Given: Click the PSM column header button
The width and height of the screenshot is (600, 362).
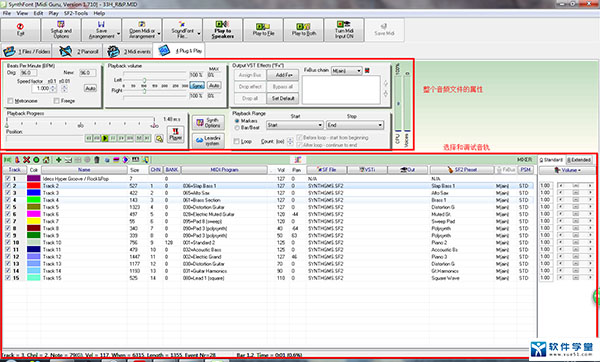Looking at the screenshot, I should 525,170.
